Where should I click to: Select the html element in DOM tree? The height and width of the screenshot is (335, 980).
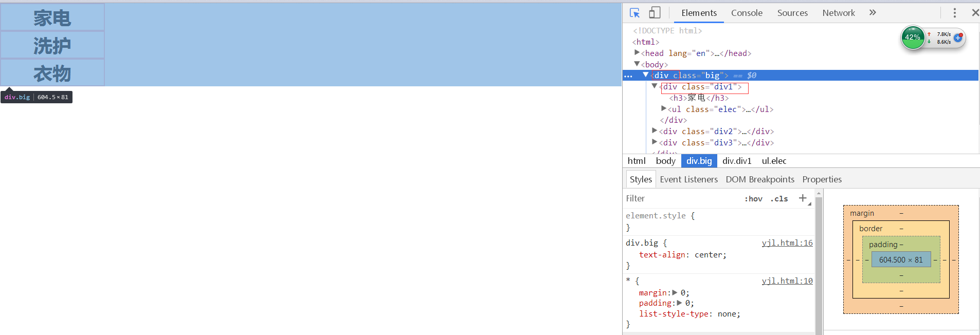646,42
